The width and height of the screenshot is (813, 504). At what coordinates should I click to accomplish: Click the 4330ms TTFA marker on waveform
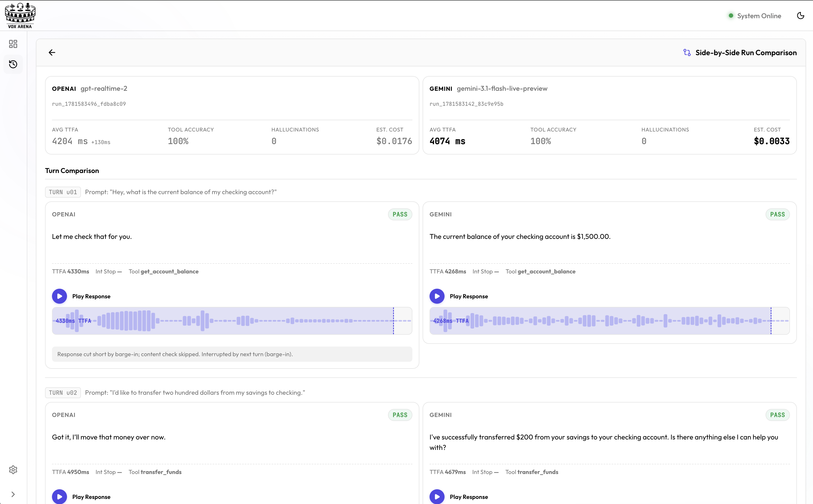tap(73, 321)
